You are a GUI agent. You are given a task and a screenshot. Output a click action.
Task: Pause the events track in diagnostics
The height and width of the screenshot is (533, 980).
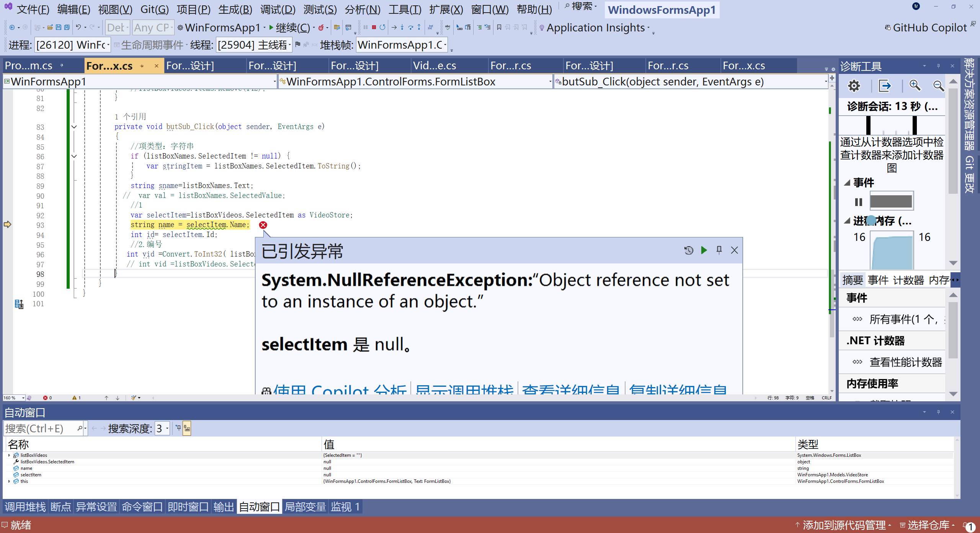pyautogui.click(x=858, y=202)
